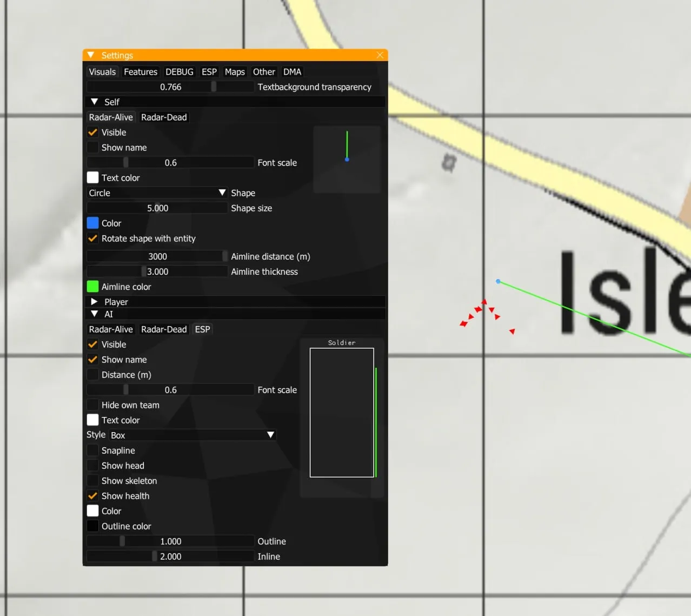Open the AI Text color swatch
This screenshot has height=616, width=691.
93,420
